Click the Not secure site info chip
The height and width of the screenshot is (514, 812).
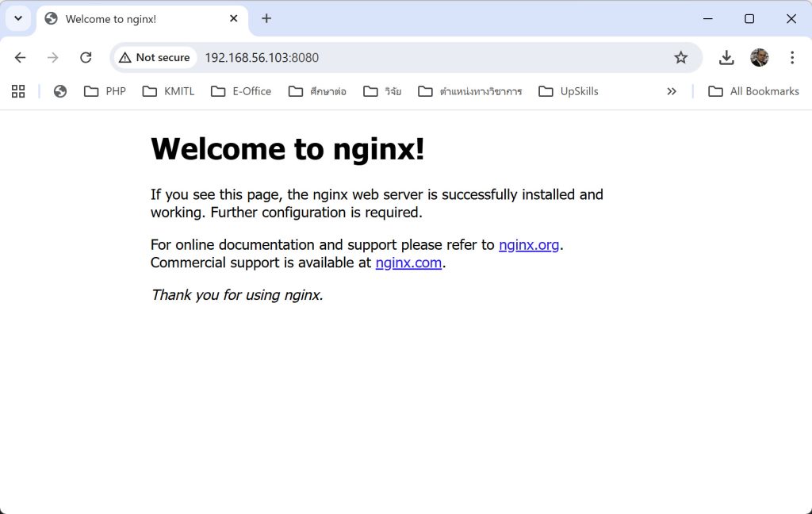155,57
